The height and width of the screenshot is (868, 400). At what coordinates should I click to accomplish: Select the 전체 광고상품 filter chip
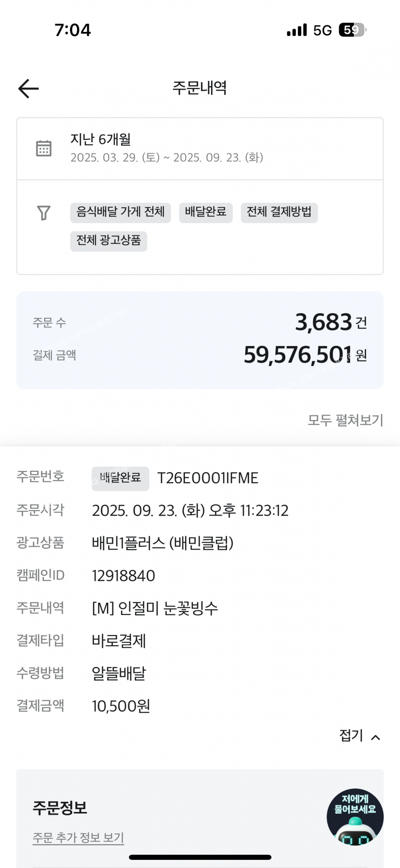pyautogui.click(x=109, y=241)
